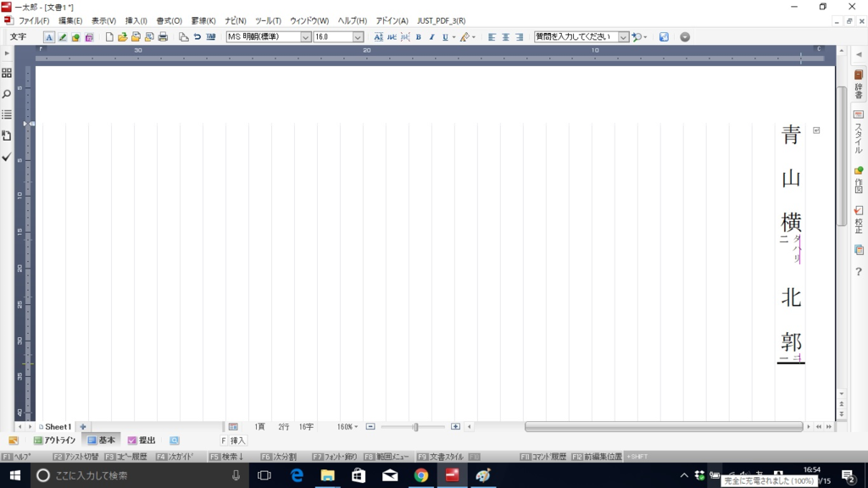Apply bold formatting with B icon
The width and height of the screenshot is (868, 488).
pyautogui.click(x=419, y=37)
